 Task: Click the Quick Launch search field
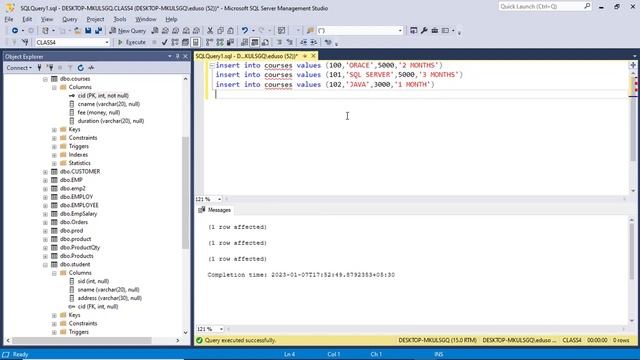(x=544, y=7)
